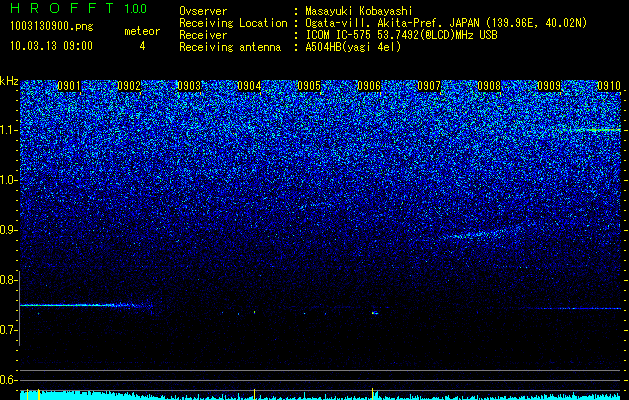Click observer name Masayuki Kobayashi
The width and height of the screenshot is (629, 400).
click(x=359, y=11)
